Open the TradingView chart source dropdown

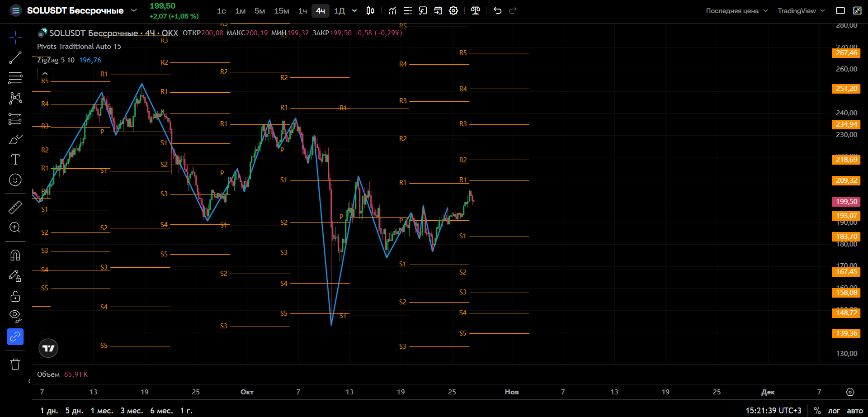801,11
